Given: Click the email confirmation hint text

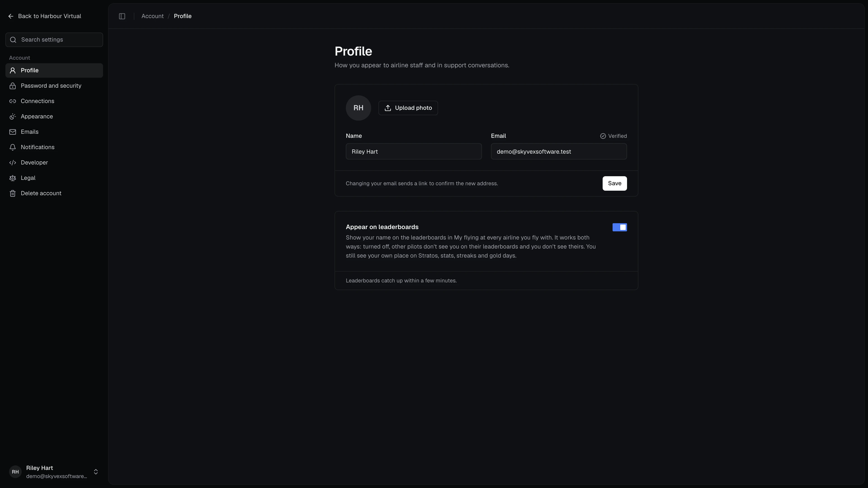Looking at the screenshot, I should click(x=422, y=183).
